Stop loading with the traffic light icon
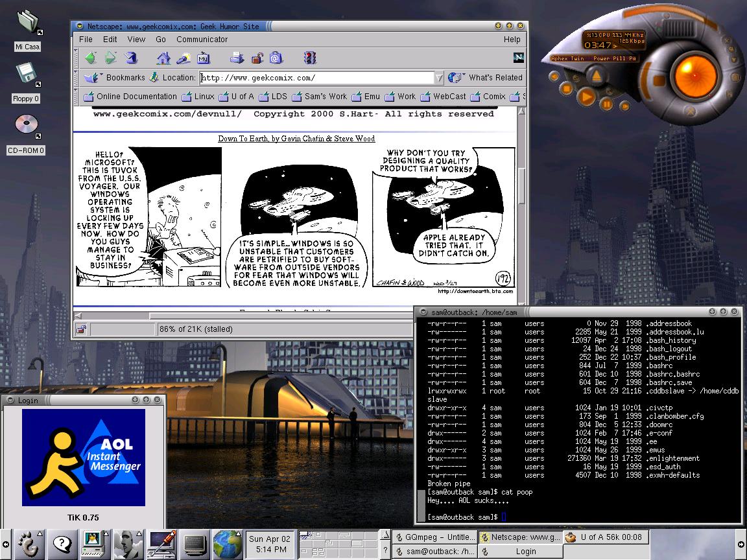Viewport: 747px width, 560px height. (310, 58)
